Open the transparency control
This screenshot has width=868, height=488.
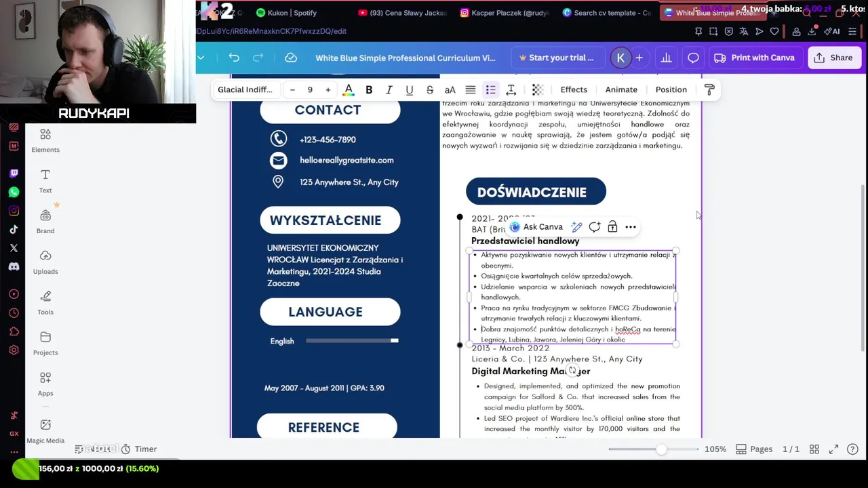pyautogui.click(x=537, y=89)
